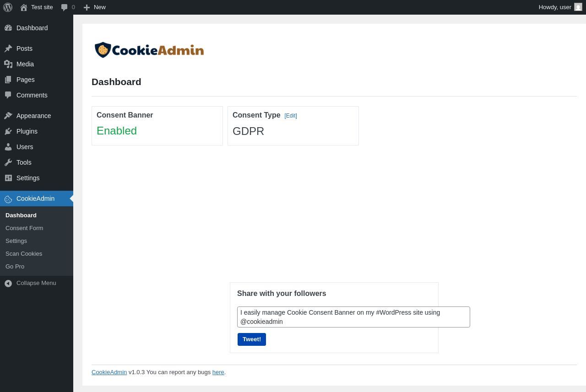Screen dimensions: 586x392
Task: Click the Plugins plug icon
Action: (8, 131)
